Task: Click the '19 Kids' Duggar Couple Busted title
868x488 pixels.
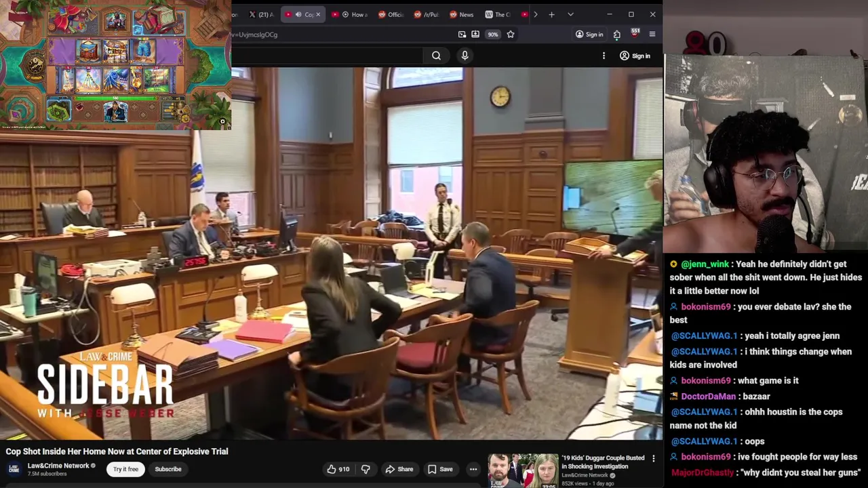Action: tap(602, 462)
